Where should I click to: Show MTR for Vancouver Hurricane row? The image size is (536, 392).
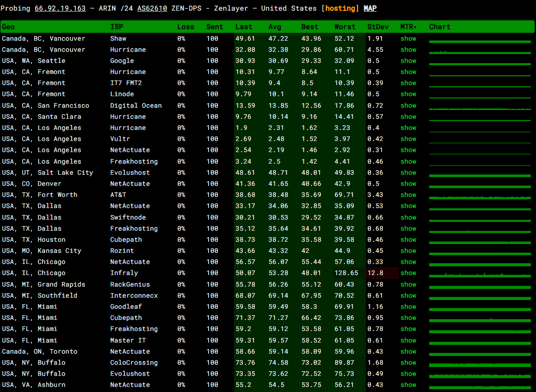pos(408,49)
